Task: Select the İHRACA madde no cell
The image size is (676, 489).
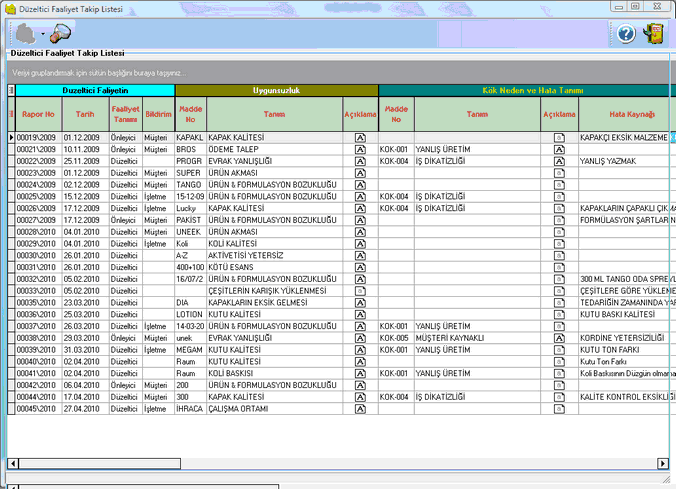Action: [x=191, y=409]
